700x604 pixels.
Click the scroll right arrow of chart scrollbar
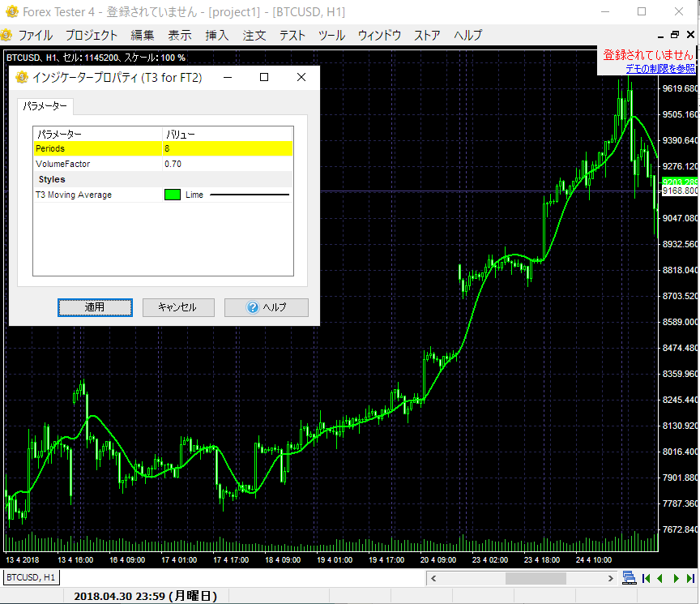coord(610,579)
